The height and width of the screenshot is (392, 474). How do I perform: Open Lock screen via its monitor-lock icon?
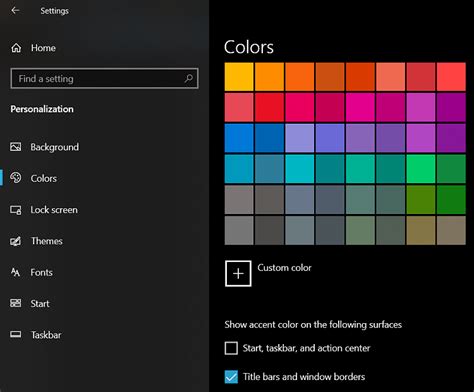(16, 210)
